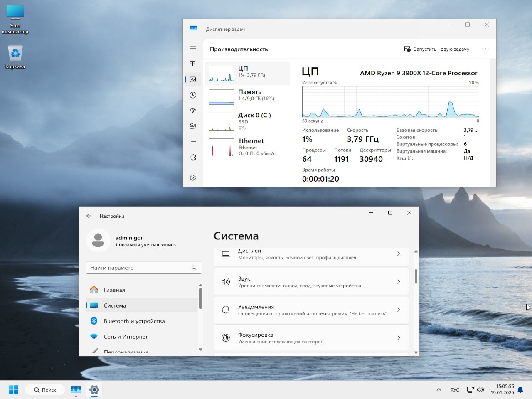Click bell icon in Уведомления row
The height and width of the screenshot is (399, 532).
226,310
